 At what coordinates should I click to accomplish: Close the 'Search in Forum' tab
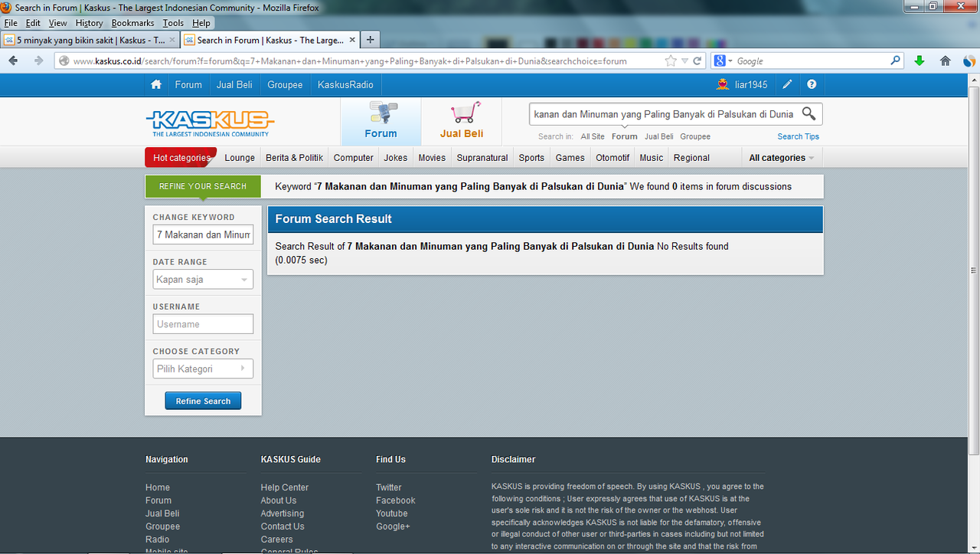[353, 40]
